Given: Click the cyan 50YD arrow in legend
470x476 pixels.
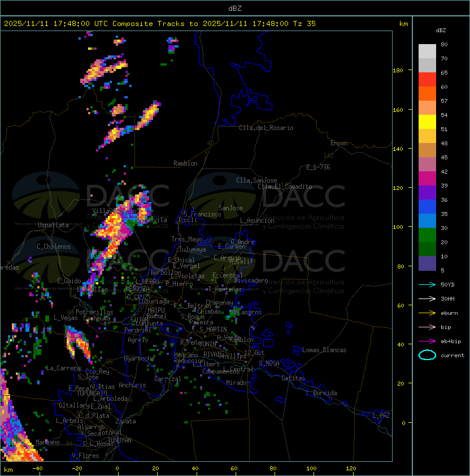Looking at the screenshot, I should [x=427, y=285].
